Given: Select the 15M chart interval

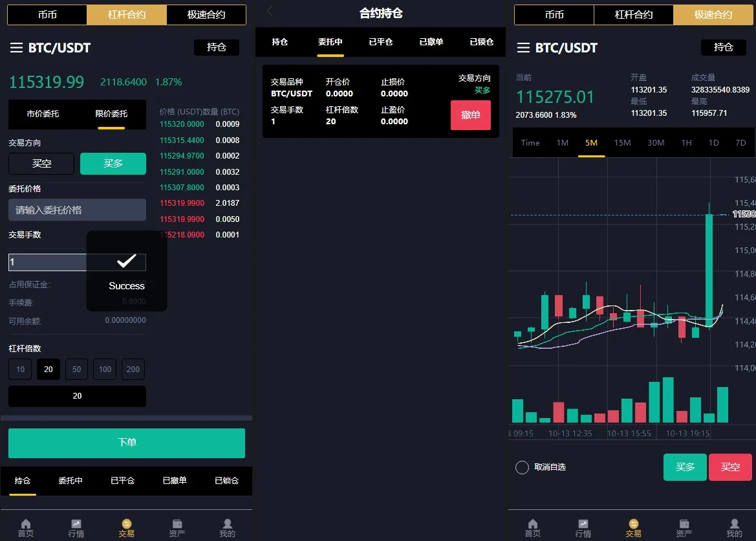Looking at the screenshot, I should tap(622, 143).
